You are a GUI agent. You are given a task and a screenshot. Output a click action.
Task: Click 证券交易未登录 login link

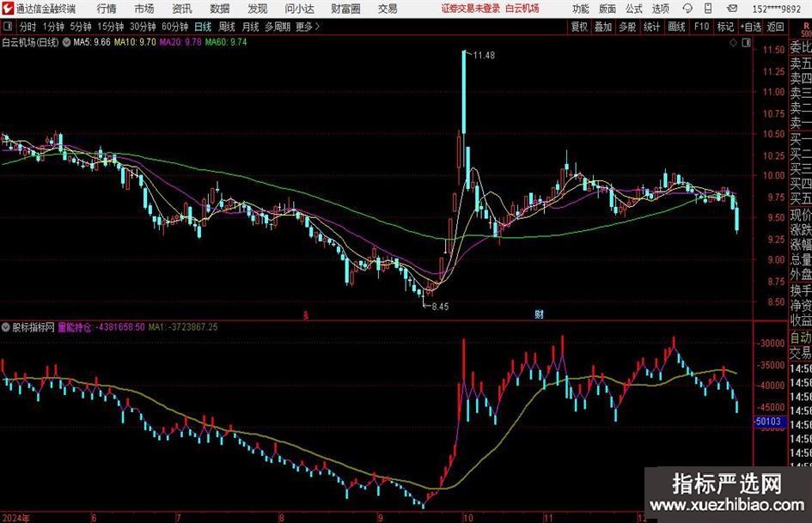470,9
